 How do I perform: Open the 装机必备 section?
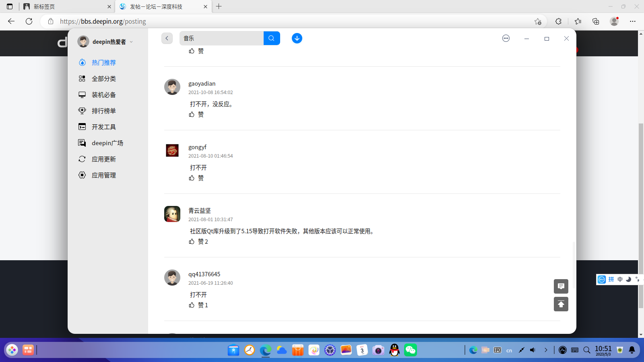pyautogui.click(x=103, y=95)
